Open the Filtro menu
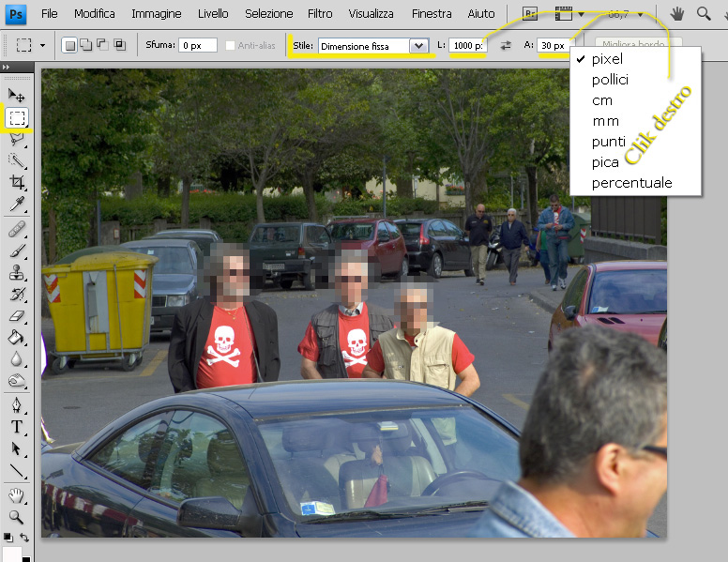 point(320,14)
